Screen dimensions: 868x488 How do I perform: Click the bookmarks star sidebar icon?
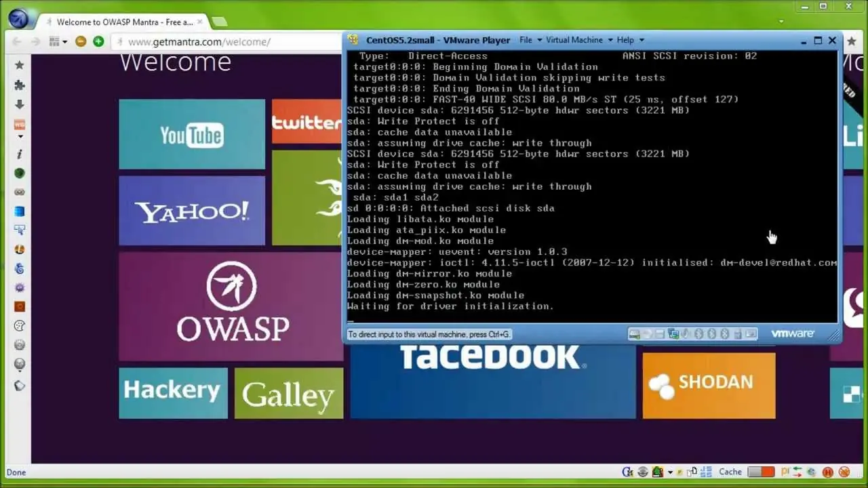[x=20, y=65]
